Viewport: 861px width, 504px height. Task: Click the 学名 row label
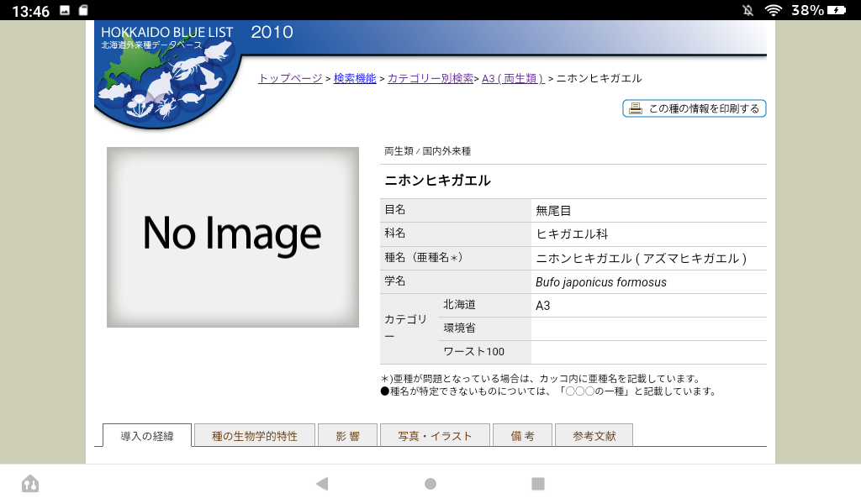point(395,281)
